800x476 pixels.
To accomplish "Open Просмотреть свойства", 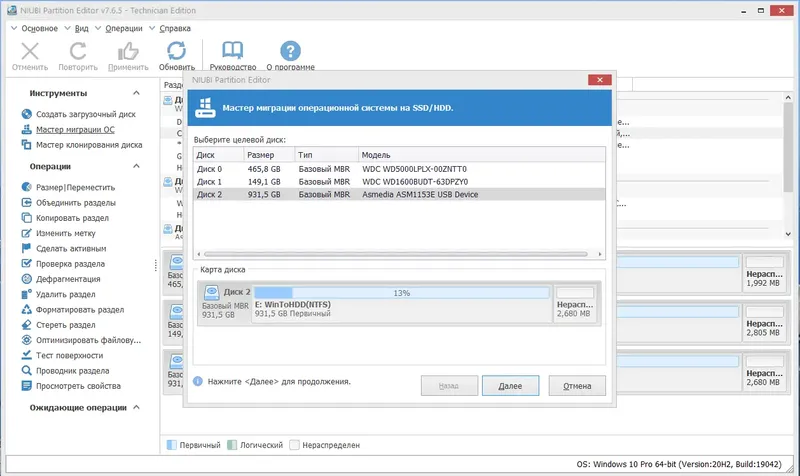I will pos(78,386).
